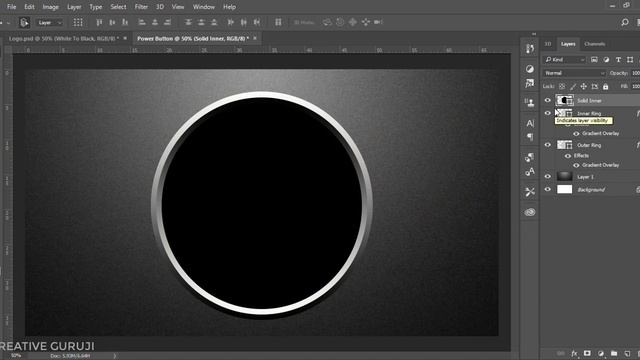Lock layer position

point(584,87)
